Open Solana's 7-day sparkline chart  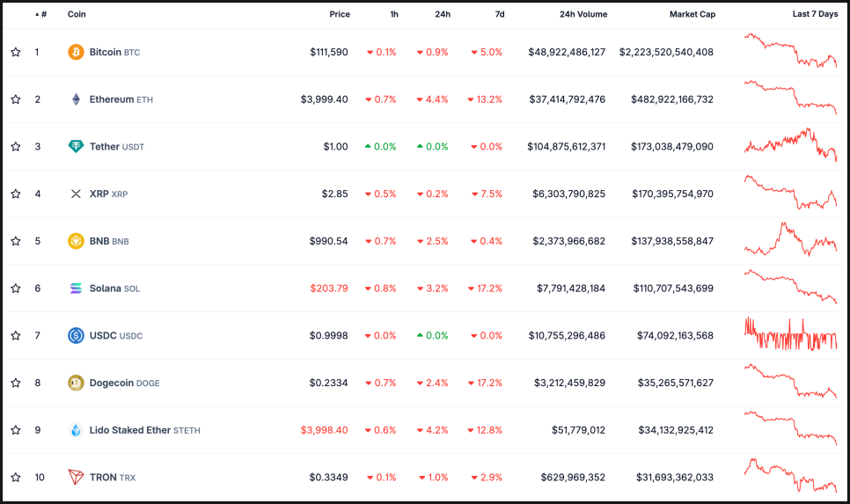click(x=790, y=286)
